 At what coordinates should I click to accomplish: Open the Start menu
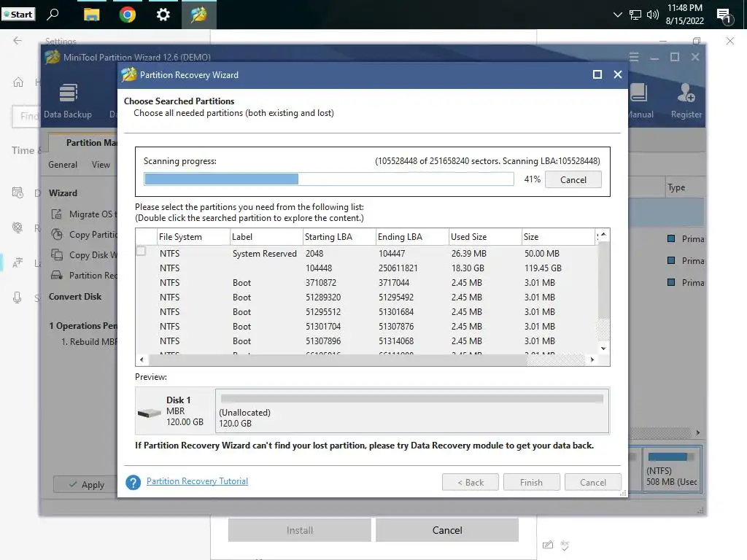[18, 15]
